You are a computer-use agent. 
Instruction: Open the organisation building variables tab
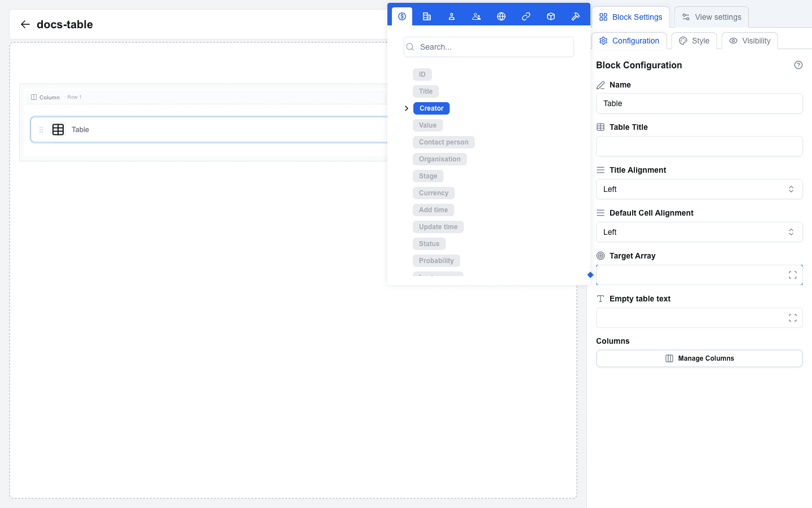pyautogui.click(x=427, y=16)
